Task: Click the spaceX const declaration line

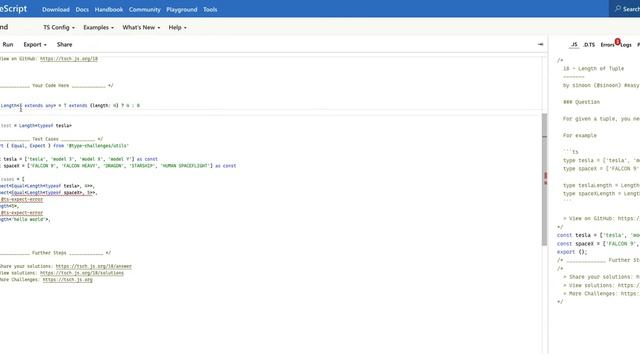Action: point(118,166)
